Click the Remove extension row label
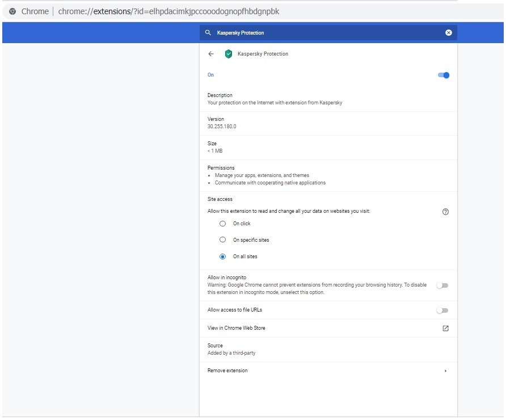The image size is (506, 420). pyautogui.click(x=227, y=371)
